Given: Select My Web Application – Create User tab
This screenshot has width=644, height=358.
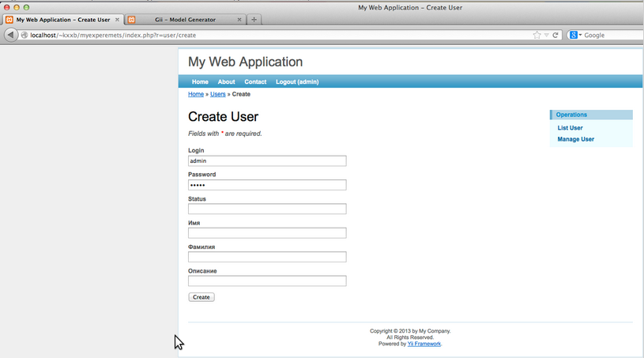Looking at the screenshot, I should coord(63,19).
